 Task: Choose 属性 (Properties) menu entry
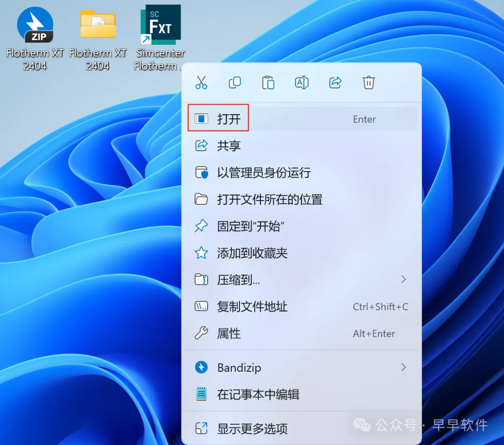pyautogui.click(x=301, y=334)
